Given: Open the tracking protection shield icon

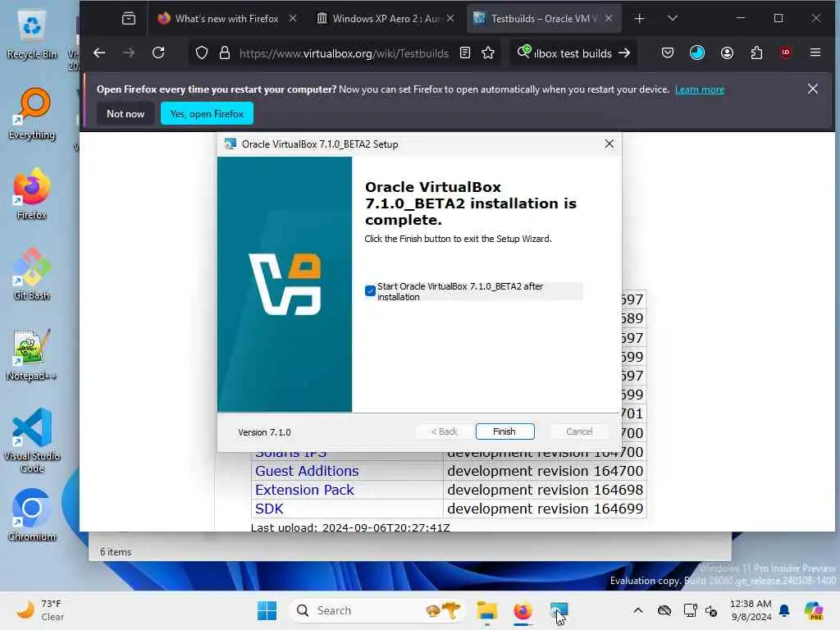Looking at the screenshot, I should click(202, 53).
